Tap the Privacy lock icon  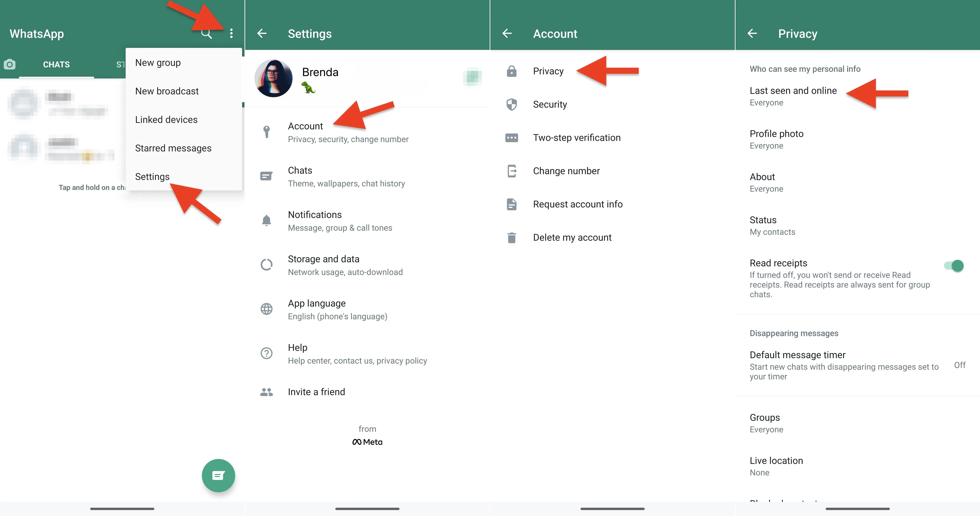[x=512, y=71]
